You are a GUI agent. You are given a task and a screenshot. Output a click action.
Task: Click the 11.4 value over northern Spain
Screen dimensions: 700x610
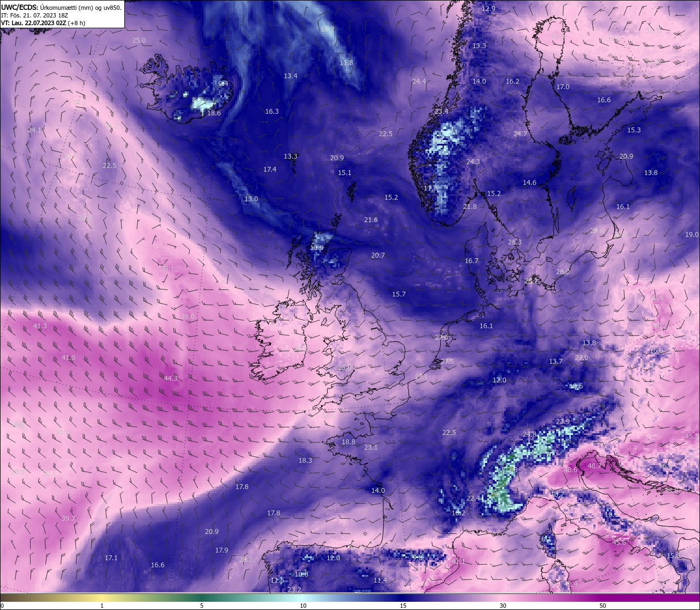click(x=380, y=580)
